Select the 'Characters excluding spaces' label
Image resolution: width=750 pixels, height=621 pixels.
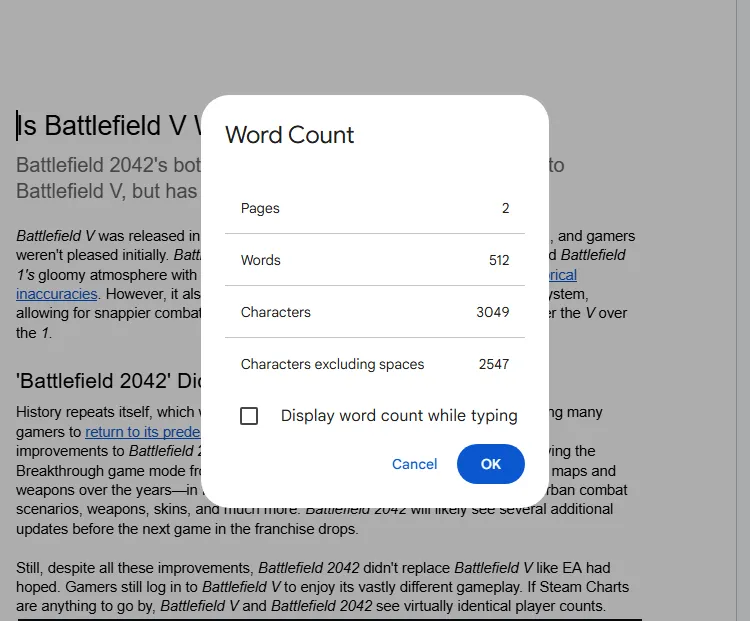point(332,364)
